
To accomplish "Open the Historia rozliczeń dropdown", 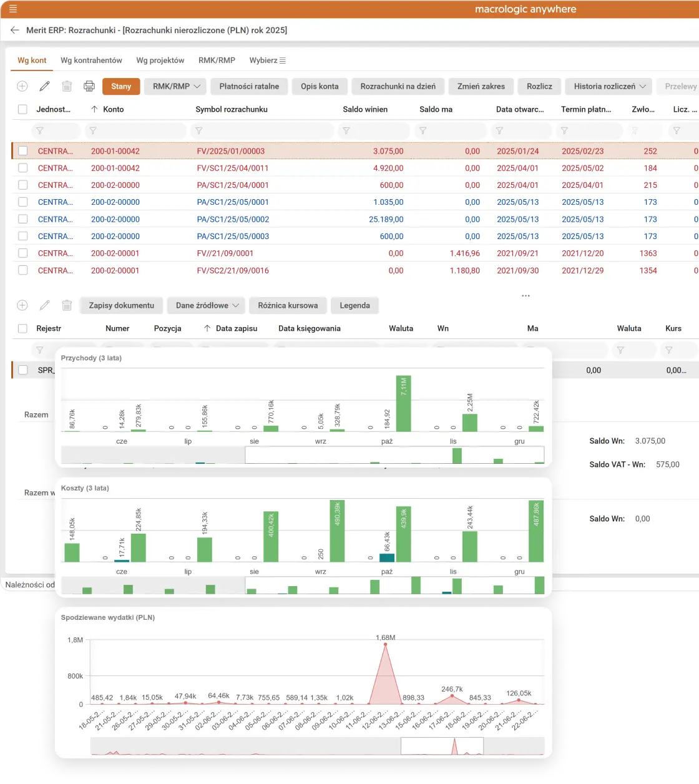I will coord(609,86).
